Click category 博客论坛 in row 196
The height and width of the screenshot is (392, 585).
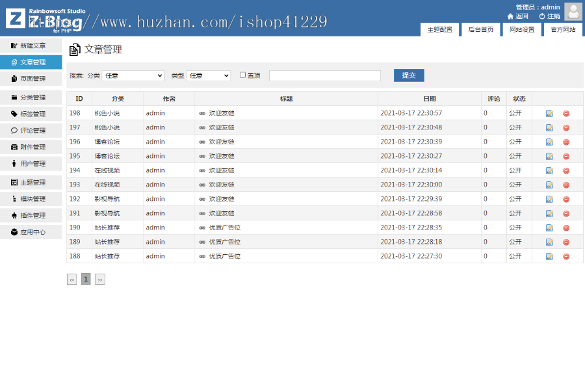107,142
